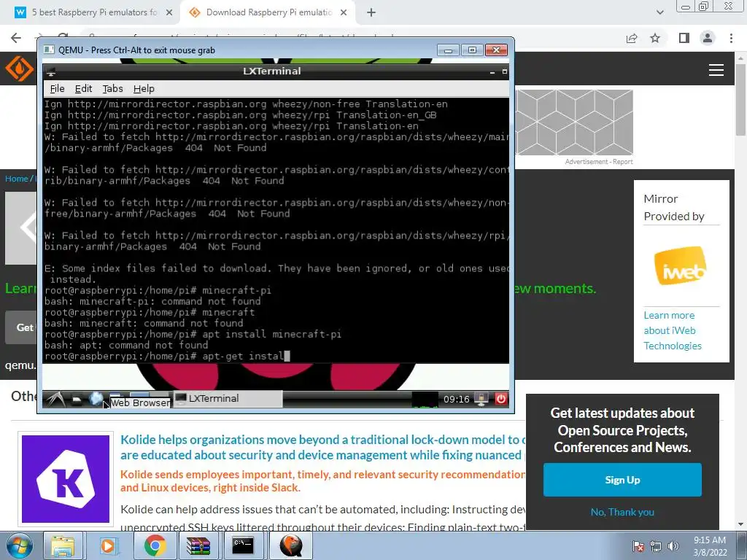Click the 'No, Thank you' link
This screenshot has height=560, width=747.
[622, 512]
